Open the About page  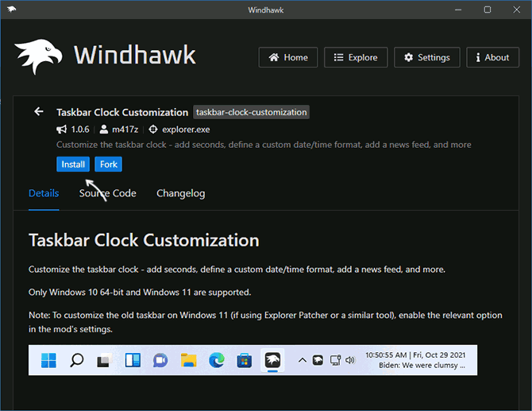click(x=492, y=57)
